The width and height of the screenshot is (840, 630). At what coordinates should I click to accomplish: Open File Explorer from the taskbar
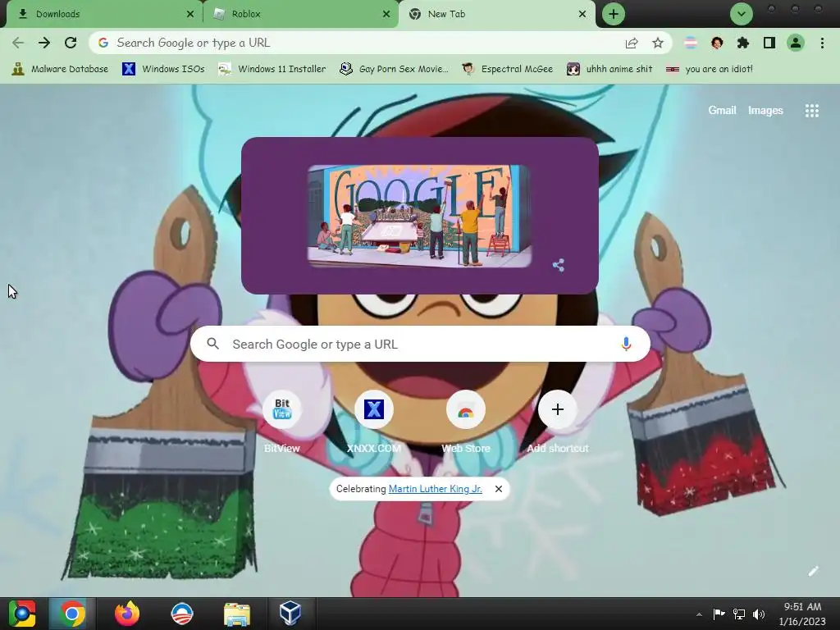coord(237,614)
